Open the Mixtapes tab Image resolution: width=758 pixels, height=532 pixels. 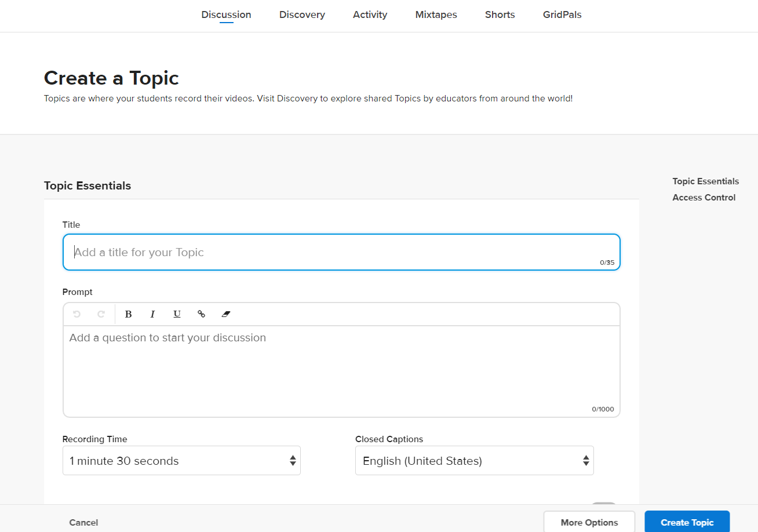coord(436,15)
